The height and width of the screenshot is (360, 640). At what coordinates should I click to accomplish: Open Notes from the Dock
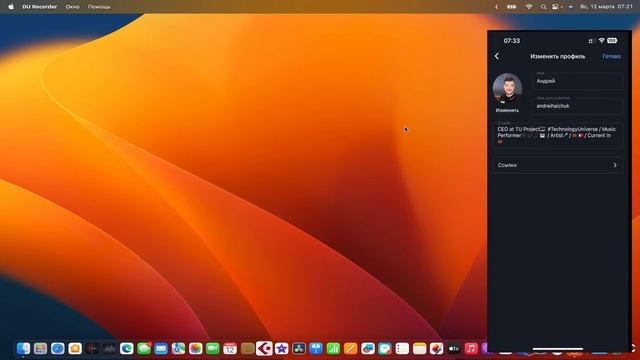point(419,348)
